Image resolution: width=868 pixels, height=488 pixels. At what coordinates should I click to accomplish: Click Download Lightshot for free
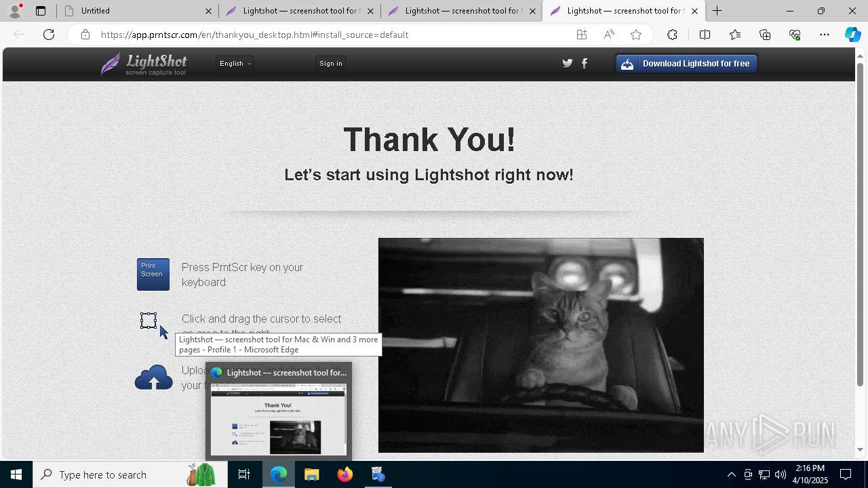click(686, 64)
